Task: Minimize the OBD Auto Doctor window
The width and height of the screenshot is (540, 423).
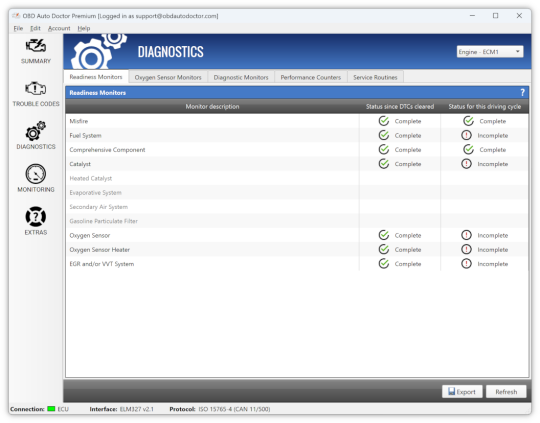Action: 472,16
